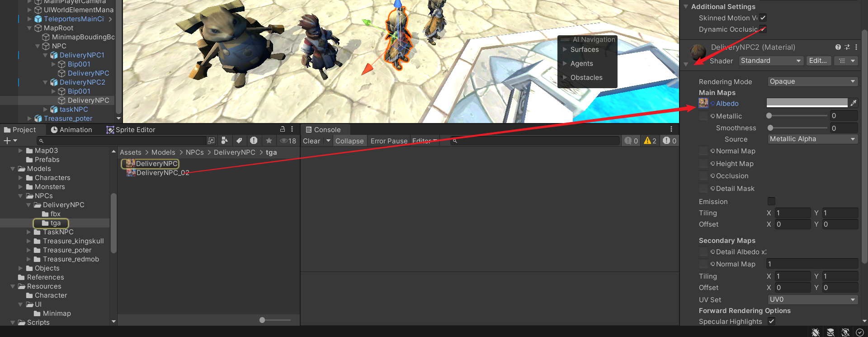Click Search by Type filter icon
This screenshot has height=337, width=868.
tap(225, 141)
